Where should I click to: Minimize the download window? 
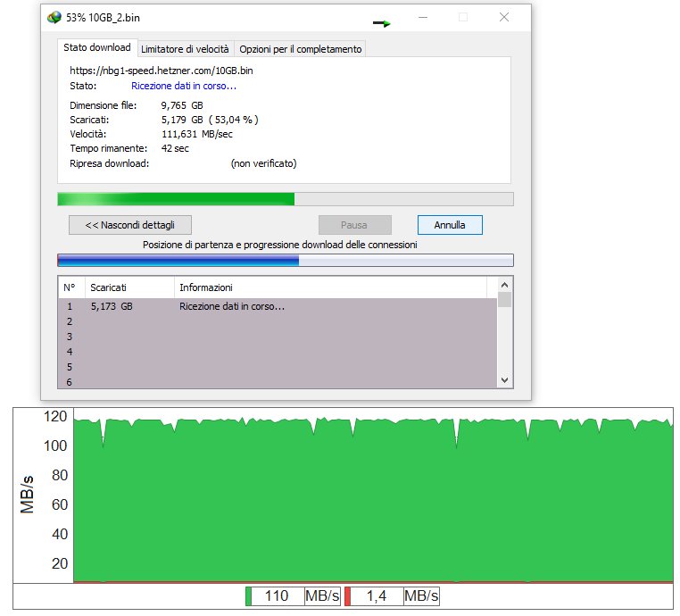pos(423,17)
